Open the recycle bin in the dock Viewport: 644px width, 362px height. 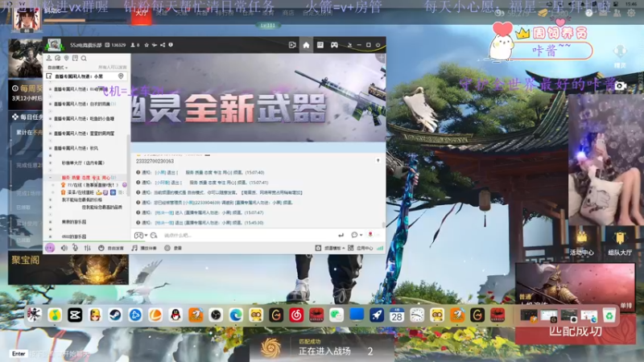point(609,315)
